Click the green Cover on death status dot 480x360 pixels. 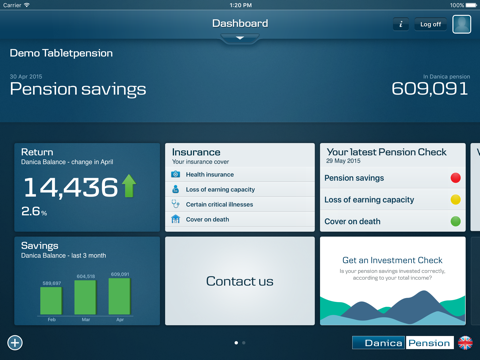tap(456, 221)
